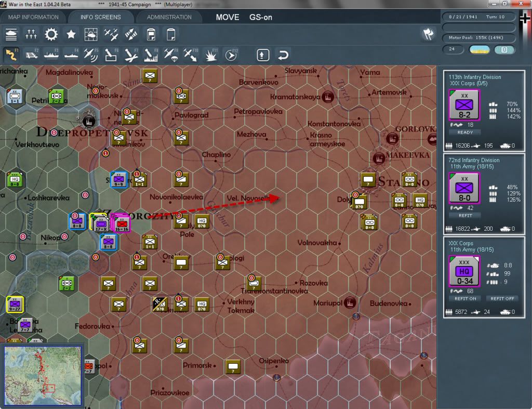532x409 pixels.
Task: Click the Mariupol factory city icon
Action: tap(350, 302)
